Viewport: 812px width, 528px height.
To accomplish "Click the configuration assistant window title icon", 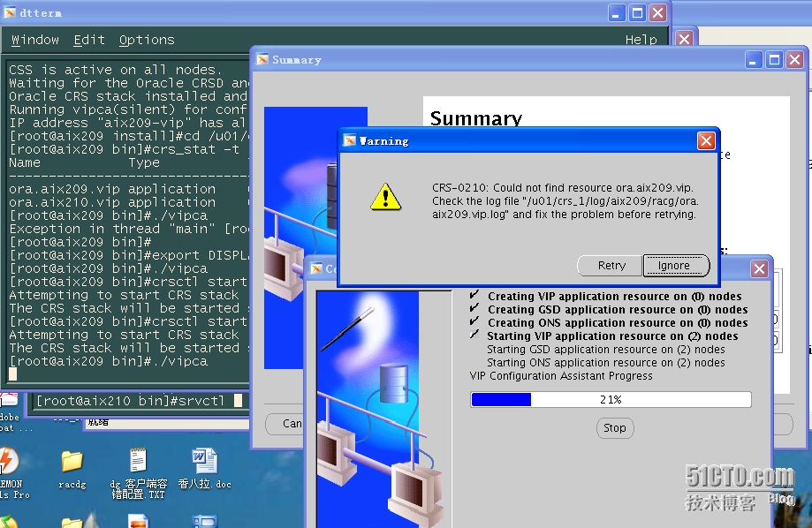I will (316, 268).
